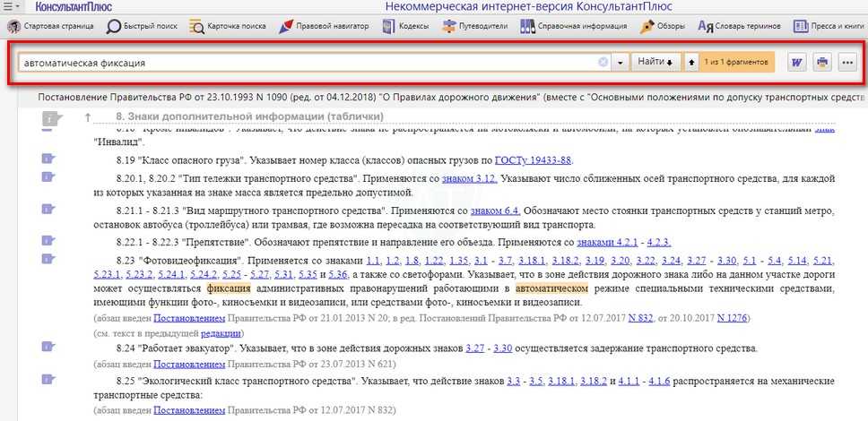Expand the search history dropdown arrow
This screenshot has height=421, width=868.
click(621, 63)
